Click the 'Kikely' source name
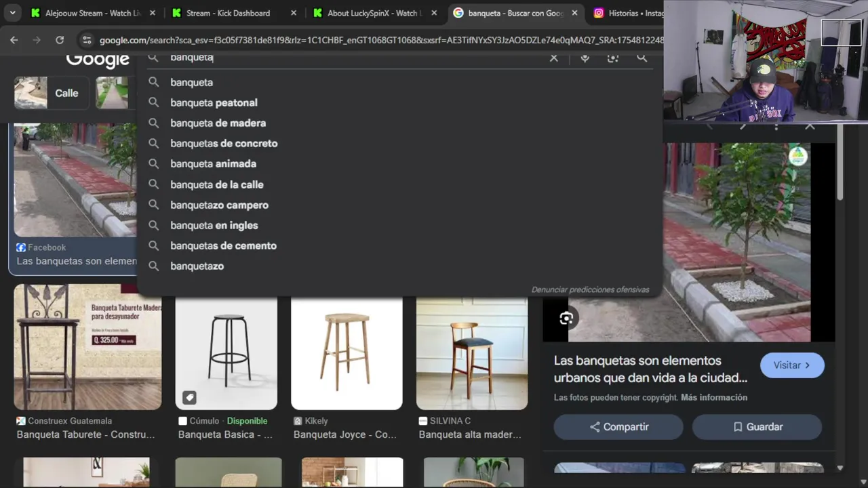This screenshot has height=488, width=868. [x=316, y=421]
